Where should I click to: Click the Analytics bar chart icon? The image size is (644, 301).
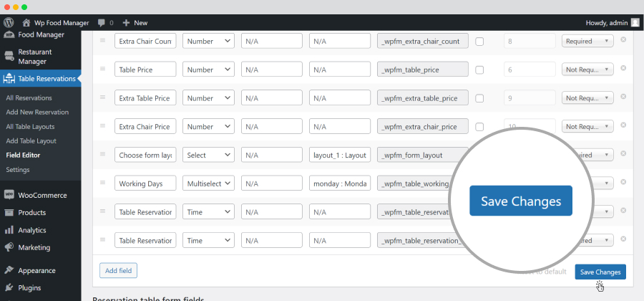point(9,230)
